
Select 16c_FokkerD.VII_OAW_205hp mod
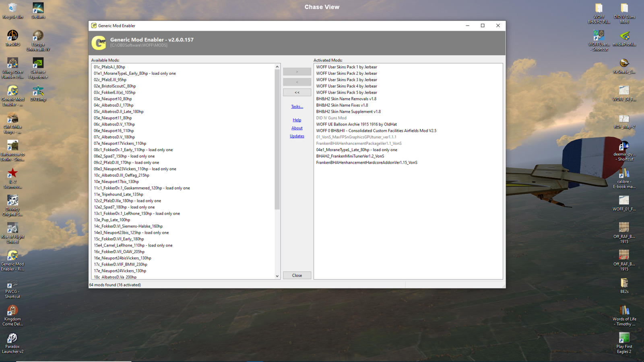(119, 252)
